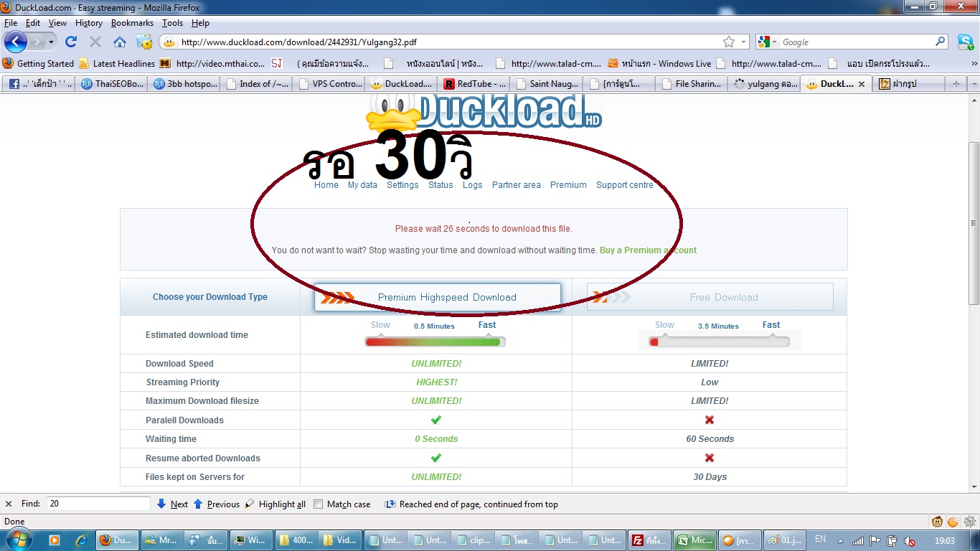Launch Windows Media Player from the taskbar

click(x=55, y=540)
